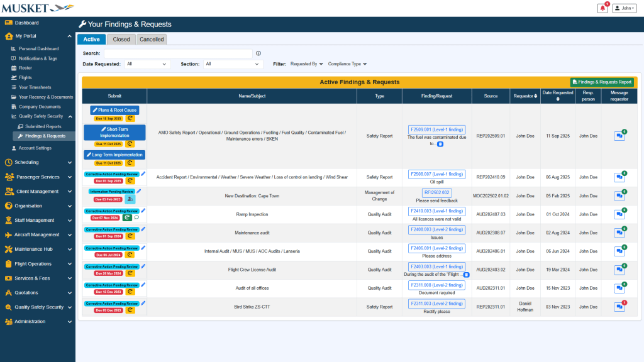Click Findings & Requests Report button

(x=602, y=82)
